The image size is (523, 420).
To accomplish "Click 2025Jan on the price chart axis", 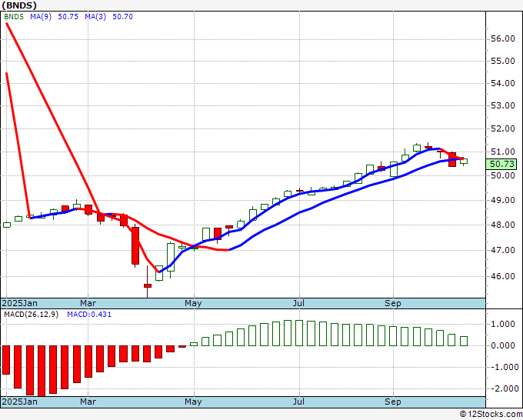I will click(20, 303).
